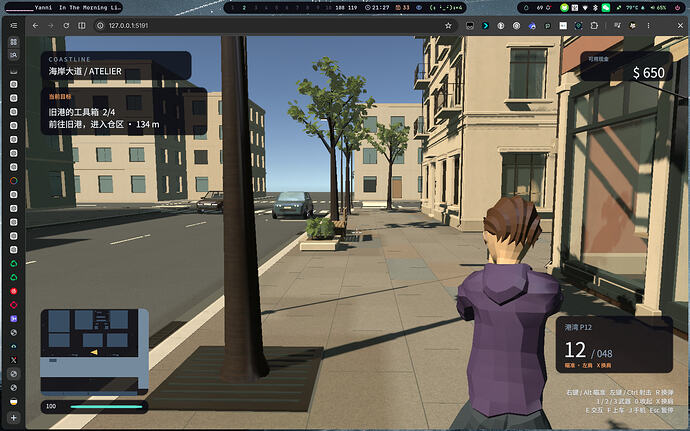Reload the page at 127.0.0.1:5191
The height and width of the screenshot is (431, 690).
click(x=66, y=26)
